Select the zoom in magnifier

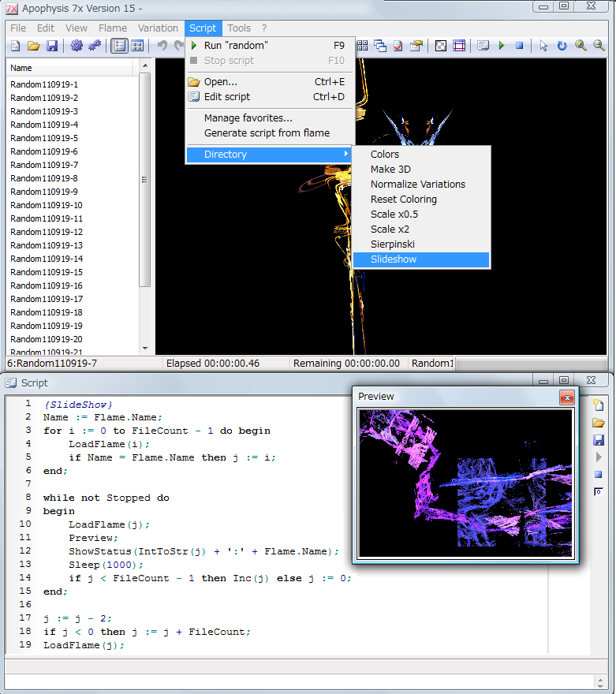click(581, 46)
